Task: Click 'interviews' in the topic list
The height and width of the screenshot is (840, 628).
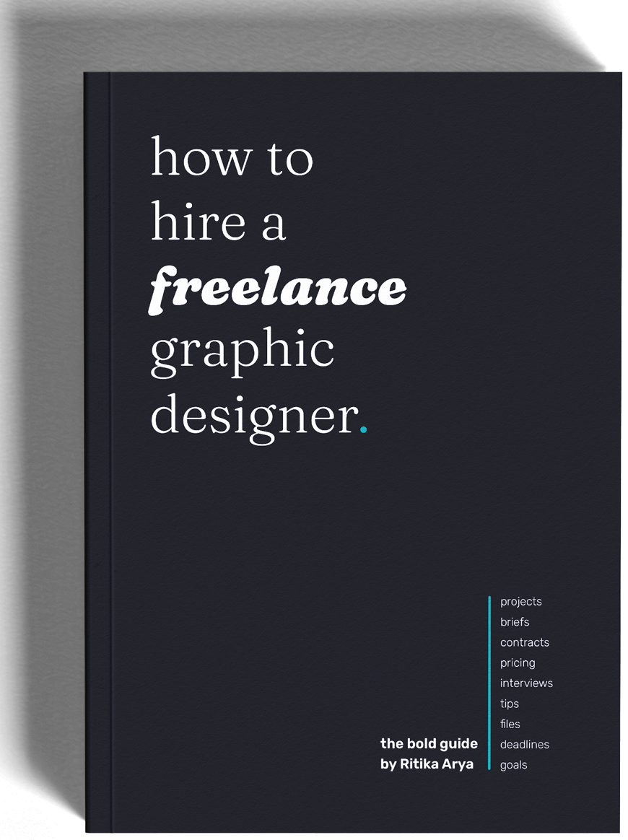Action: pos(526,683)
